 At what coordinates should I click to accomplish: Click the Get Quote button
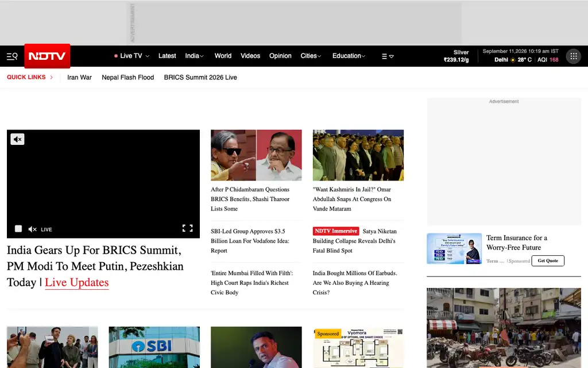[548, 260]
